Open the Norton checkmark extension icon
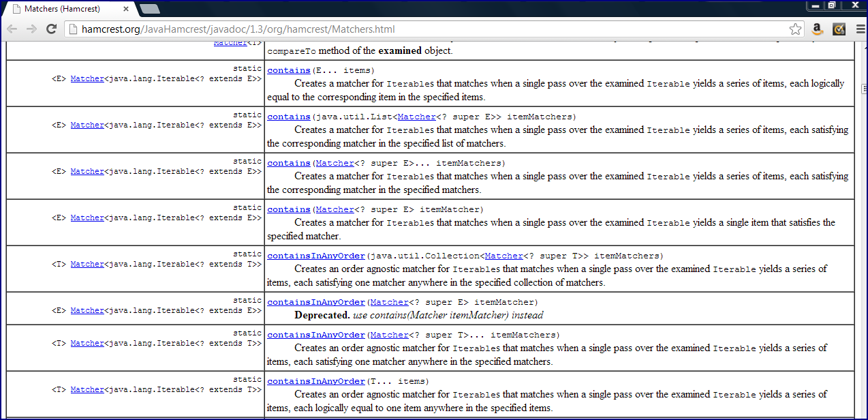The image size is (868, 420). click(x=839, y=29)
